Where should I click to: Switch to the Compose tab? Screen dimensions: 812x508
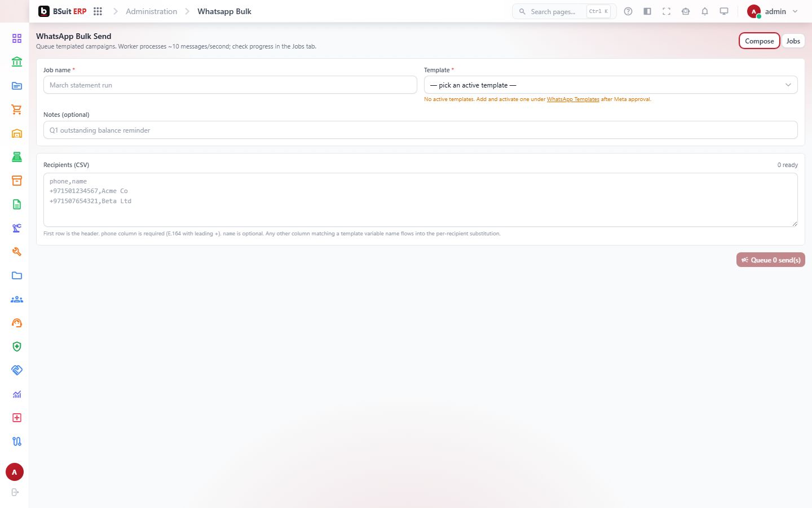tap(760, 41)
